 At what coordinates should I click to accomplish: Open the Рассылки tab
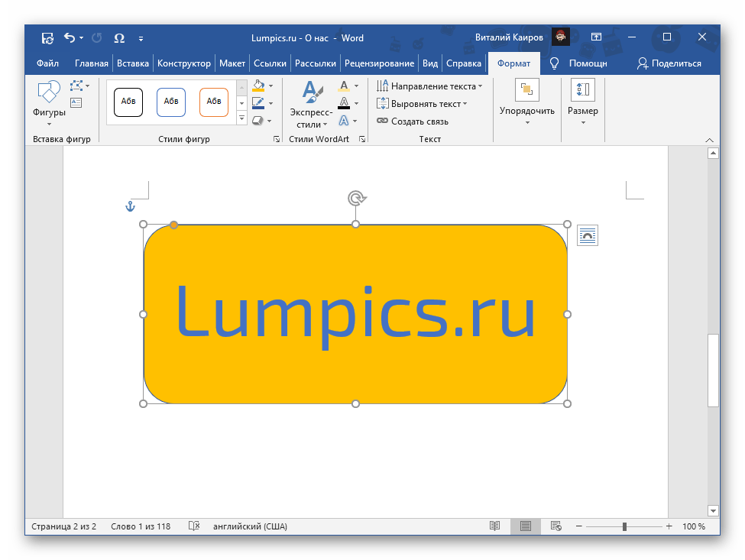point(315,63)
